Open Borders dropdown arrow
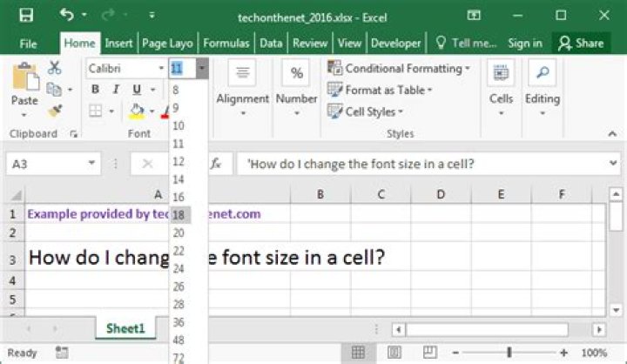Screen dimensions: 627x364 tap(111, 111)
